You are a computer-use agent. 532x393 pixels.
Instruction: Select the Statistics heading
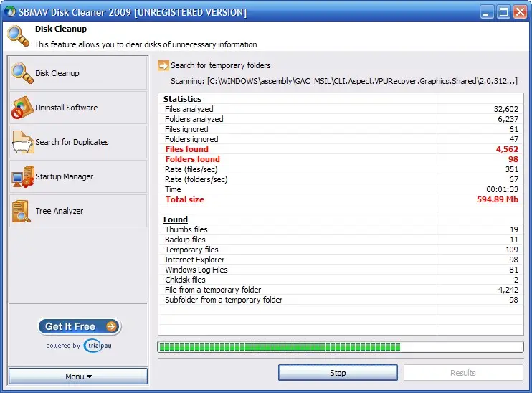coord(183,99)
